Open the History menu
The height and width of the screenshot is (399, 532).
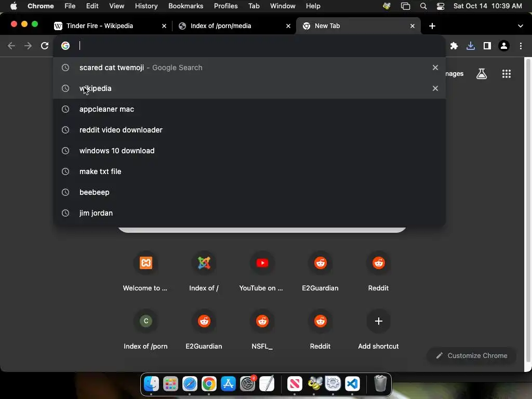pos(146,6)
